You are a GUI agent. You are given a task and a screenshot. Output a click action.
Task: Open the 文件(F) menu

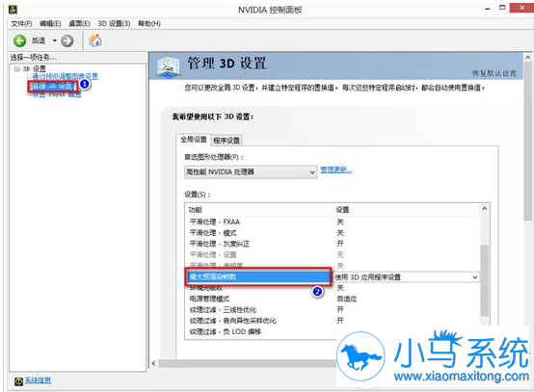tap(21, 23)
